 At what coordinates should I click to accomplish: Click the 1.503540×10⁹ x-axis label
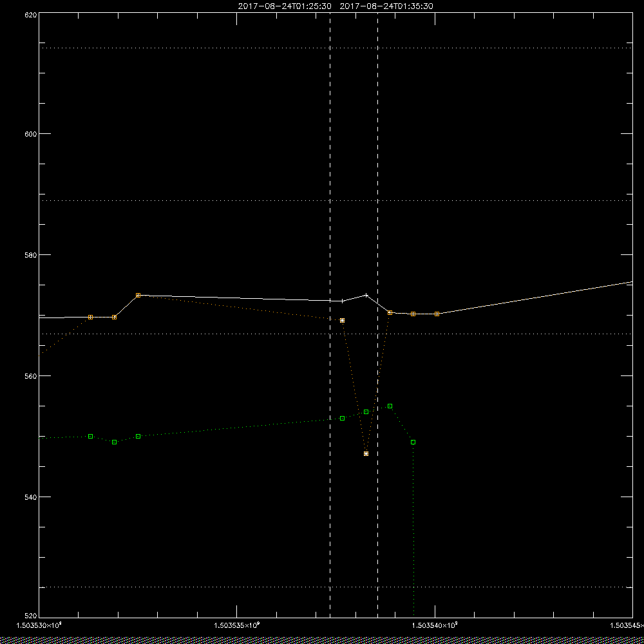tap(435, 625)
